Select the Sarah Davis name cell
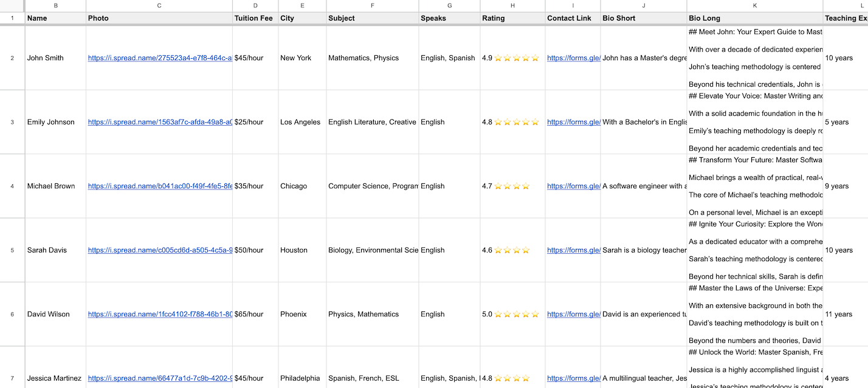Screen dimensions: 868x388 click(56, 250)
